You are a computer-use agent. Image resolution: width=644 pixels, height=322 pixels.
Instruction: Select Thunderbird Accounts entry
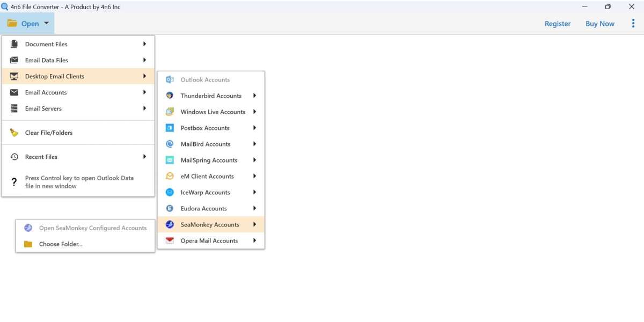211,96
